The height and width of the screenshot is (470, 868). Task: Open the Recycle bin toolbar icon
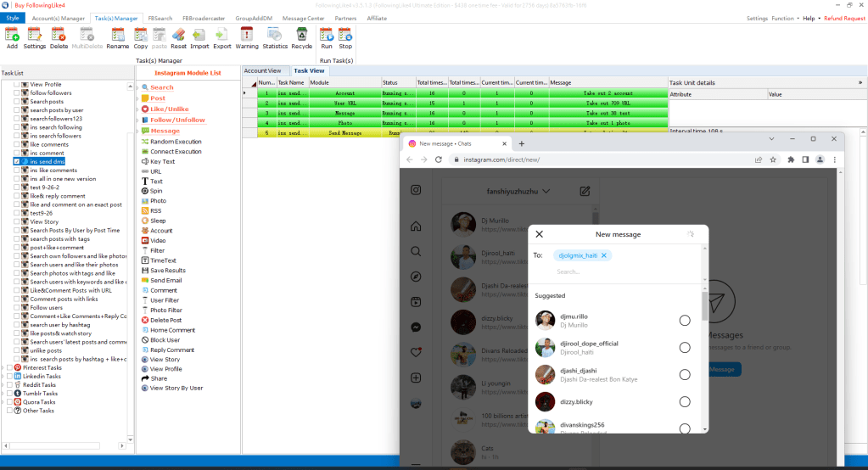(x=302, y=37)
